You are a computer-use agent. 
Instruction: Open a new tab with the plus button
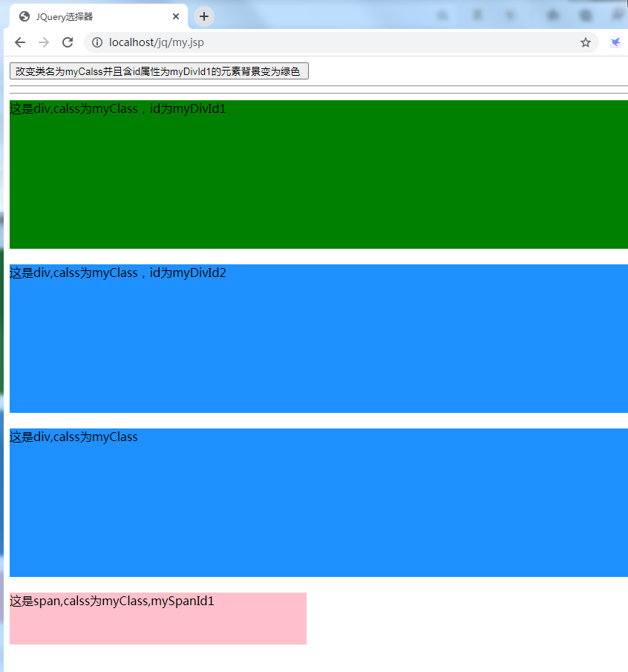point(204,16)
